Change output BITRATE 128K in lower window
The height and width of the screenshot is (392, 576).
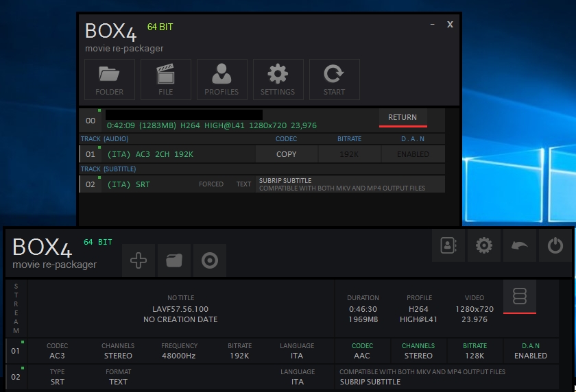tap(475, 351)
